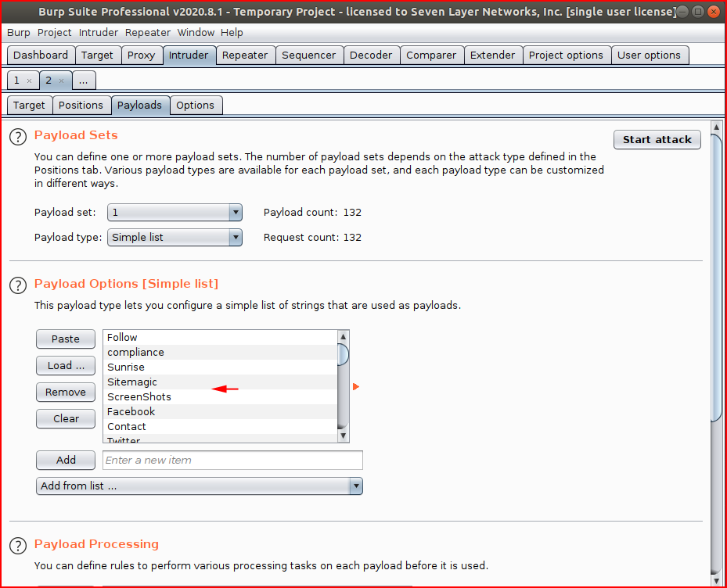This screenshot has width=727, height=588.
Task: Switch to the Comparer tab
Action: point(431,56)
